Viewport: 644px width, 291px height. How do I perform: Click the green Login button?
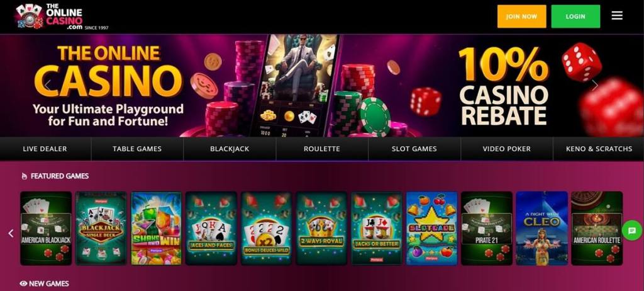(575, 16)
